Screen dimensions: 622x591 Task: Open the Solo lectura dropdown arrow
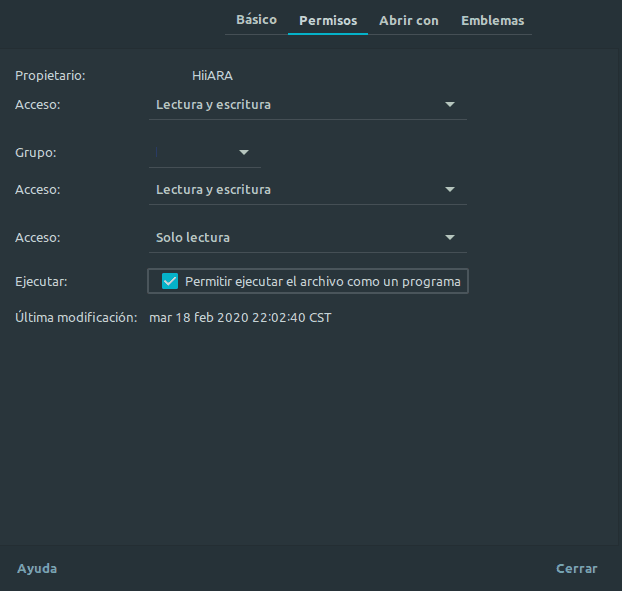(449, 238)
